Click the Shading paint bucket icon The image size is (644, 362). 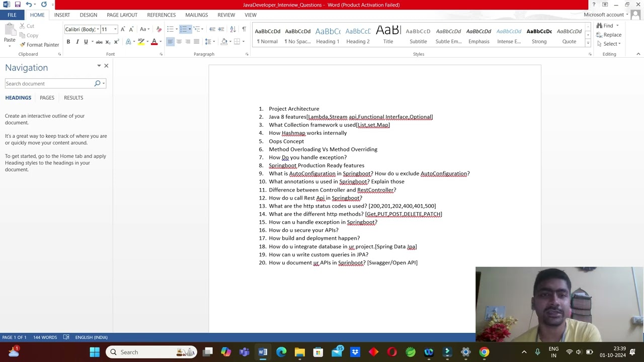[x=224, y=42]
